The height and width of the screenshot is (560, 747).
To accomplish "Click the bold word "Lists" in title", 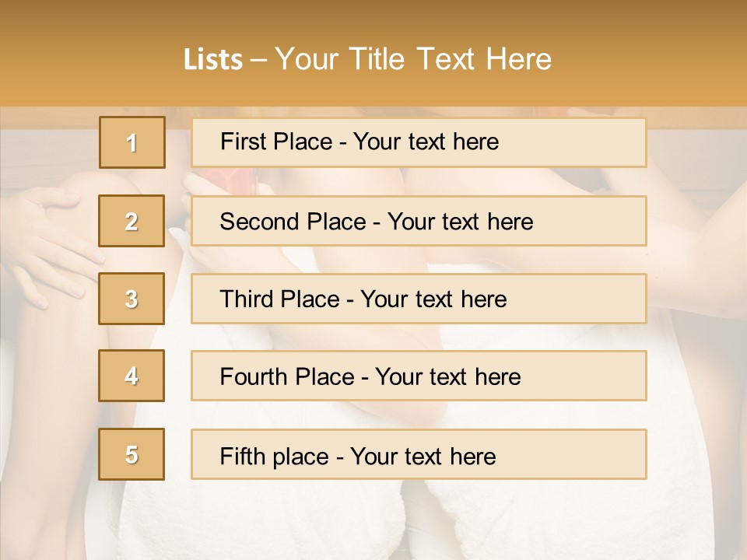I will click(x=212, y=60).
